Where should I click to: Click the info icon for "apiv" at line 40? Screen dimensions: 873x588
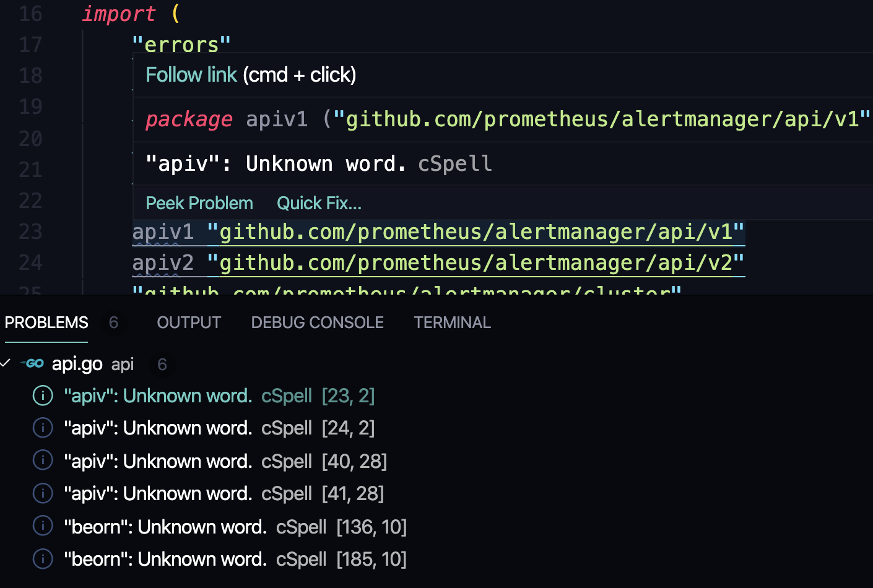[42, 460]
